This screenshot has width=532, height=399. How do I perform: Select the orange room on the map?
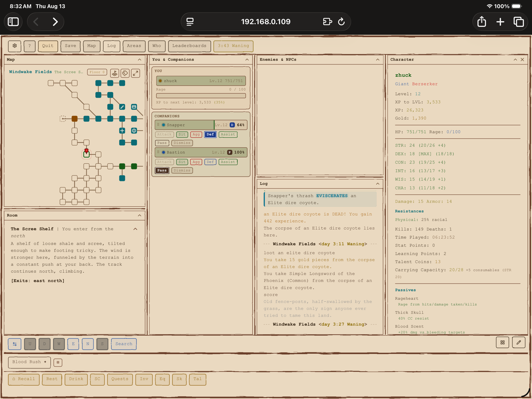[x=75, y=119]
